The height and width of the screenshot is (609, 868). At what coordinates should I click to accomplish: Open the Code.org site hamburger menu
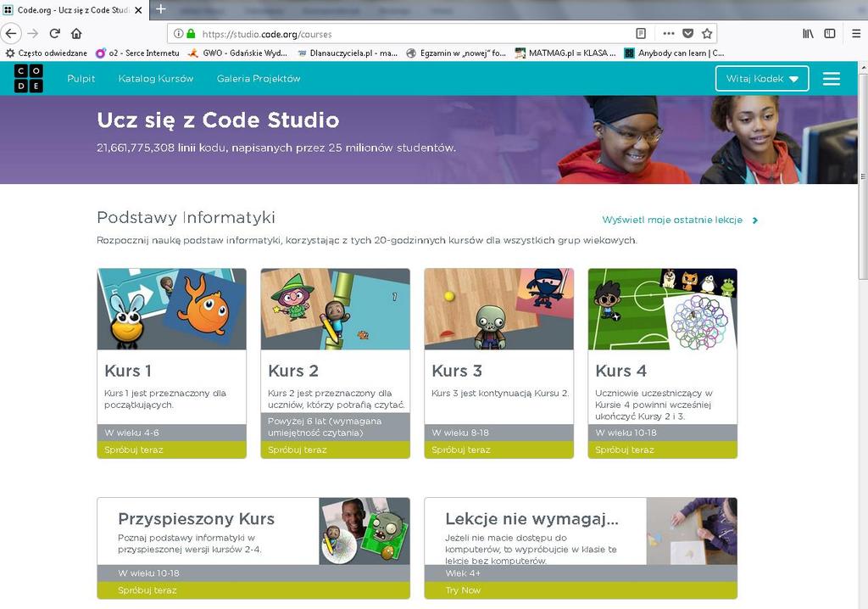tap(832, 79)
